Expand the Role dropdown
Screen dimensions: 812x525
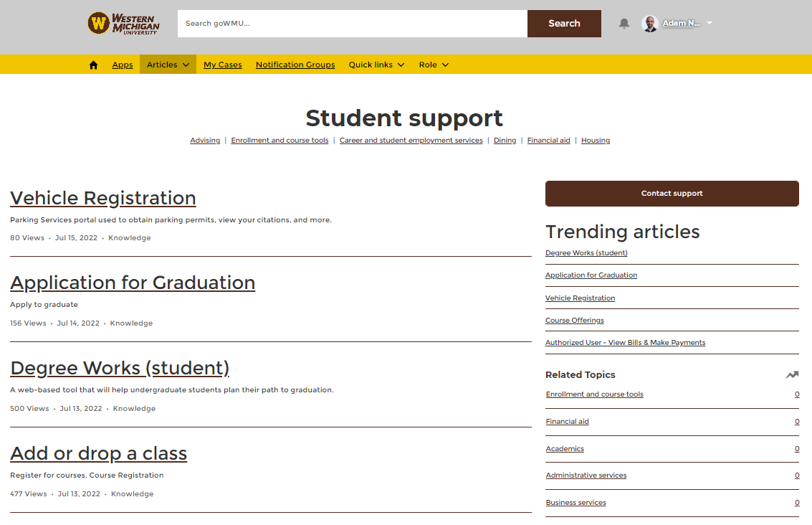click(434, 65)
